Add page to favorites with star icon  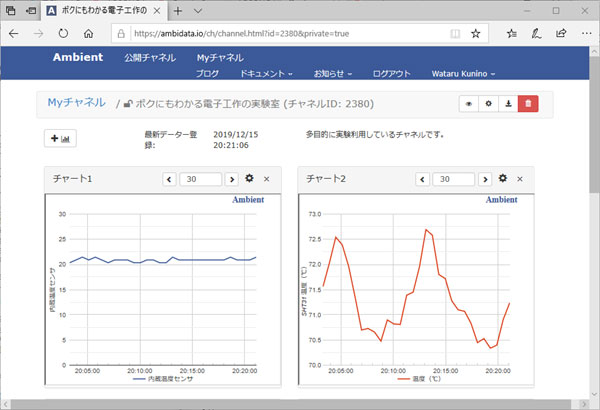tap(476, 34)
